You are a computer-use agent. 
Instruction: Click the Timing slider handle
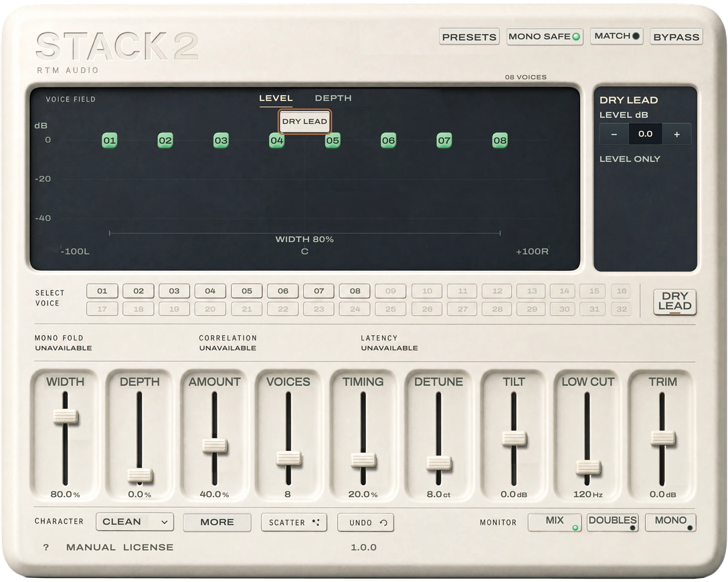click(363, 460)
